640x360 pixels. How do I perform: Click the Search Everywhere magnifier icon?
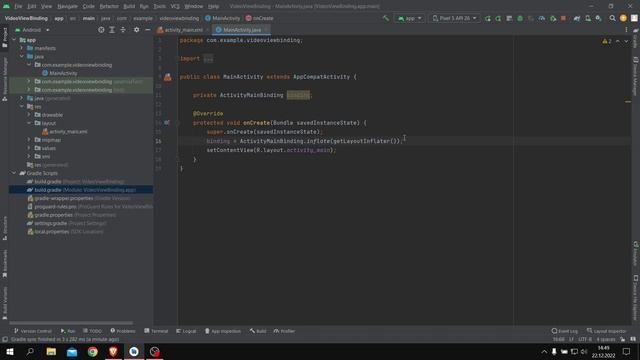click(x=612, y=18)
